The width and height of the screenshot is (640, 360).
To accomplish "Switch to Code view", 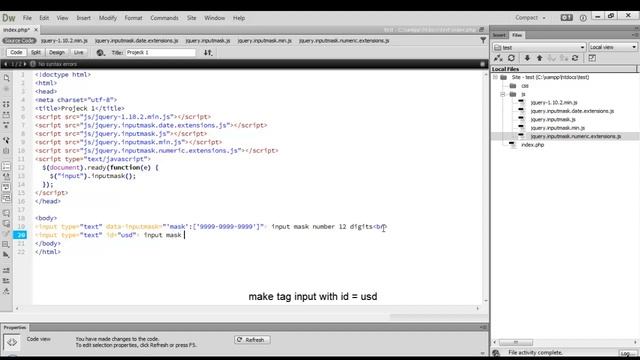I will pyautogui.click(x=16, y=52).
